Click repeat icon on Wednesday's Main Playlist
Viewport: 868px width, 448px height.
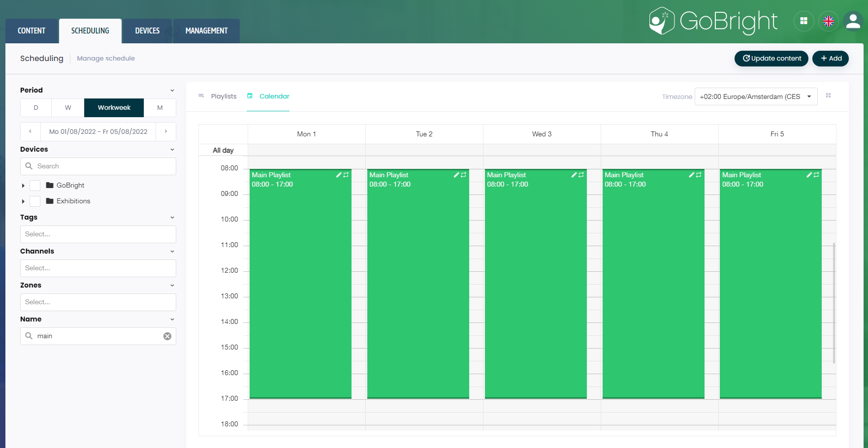point(581,175)
